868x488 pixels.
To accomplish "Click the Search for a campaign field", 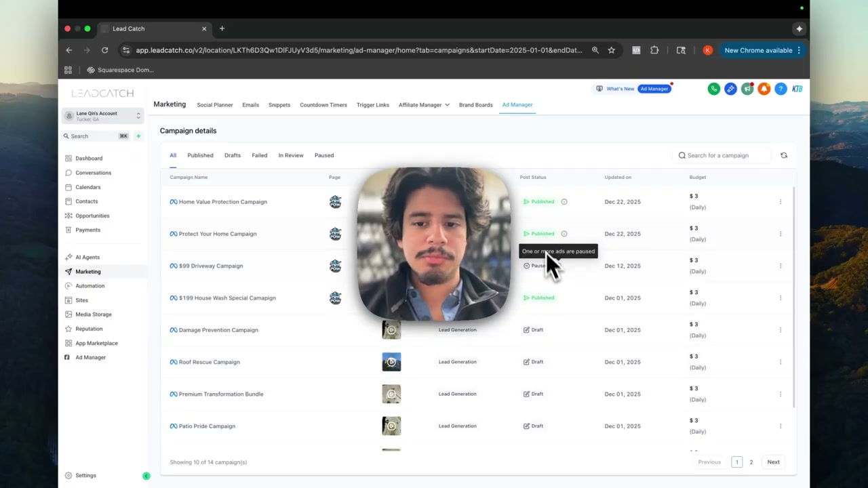I will (722, 155).
